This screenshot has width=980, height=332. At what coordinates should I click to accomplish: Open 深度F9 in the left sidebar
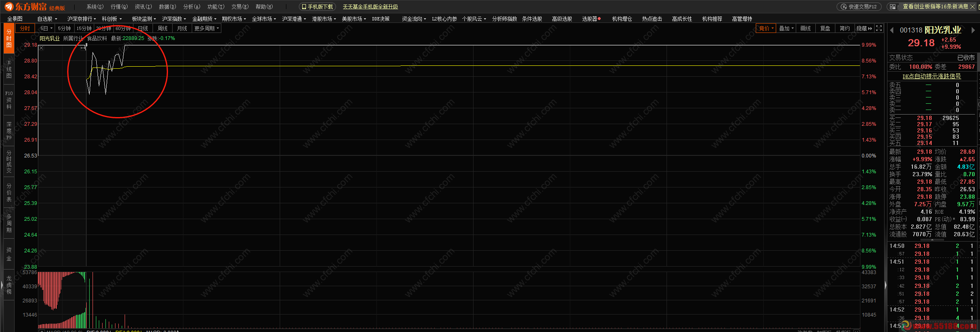[x=9, y=131]
